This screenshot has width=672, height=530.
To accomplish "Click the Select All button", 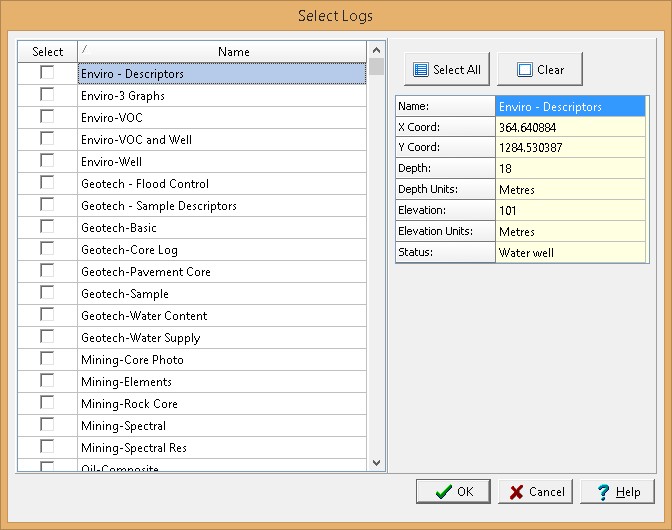I will click(x=446, y=70).
